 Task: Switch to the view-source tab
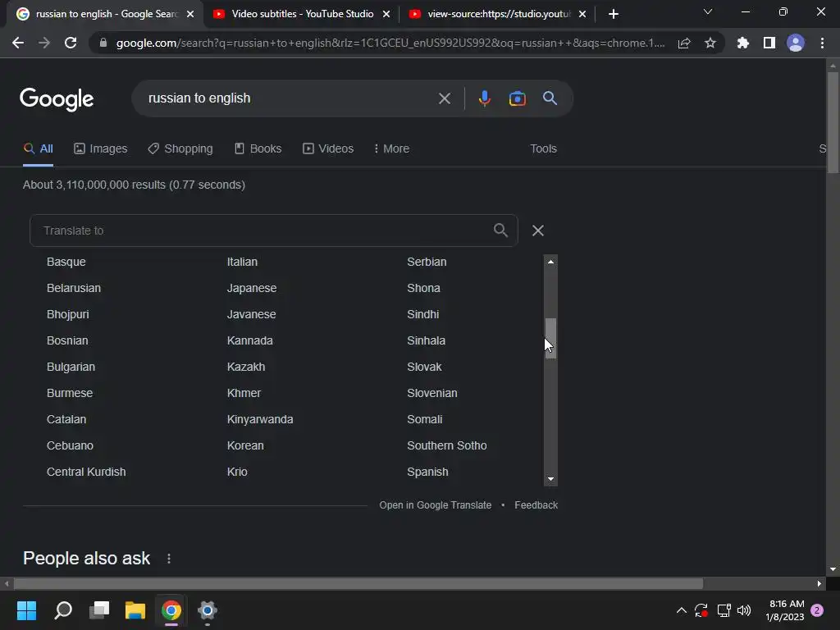pyautogui.click(x=498, y=14)
